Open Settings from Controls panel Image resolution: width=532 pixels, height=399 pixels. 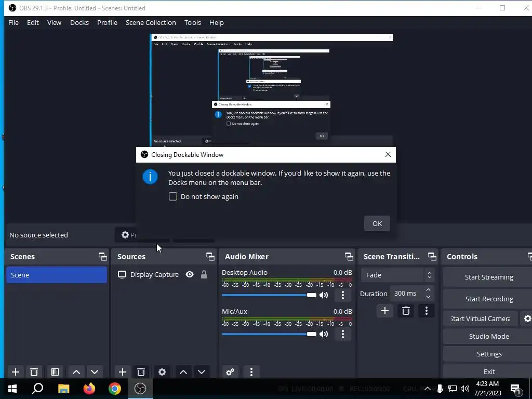tap(488, 354)
